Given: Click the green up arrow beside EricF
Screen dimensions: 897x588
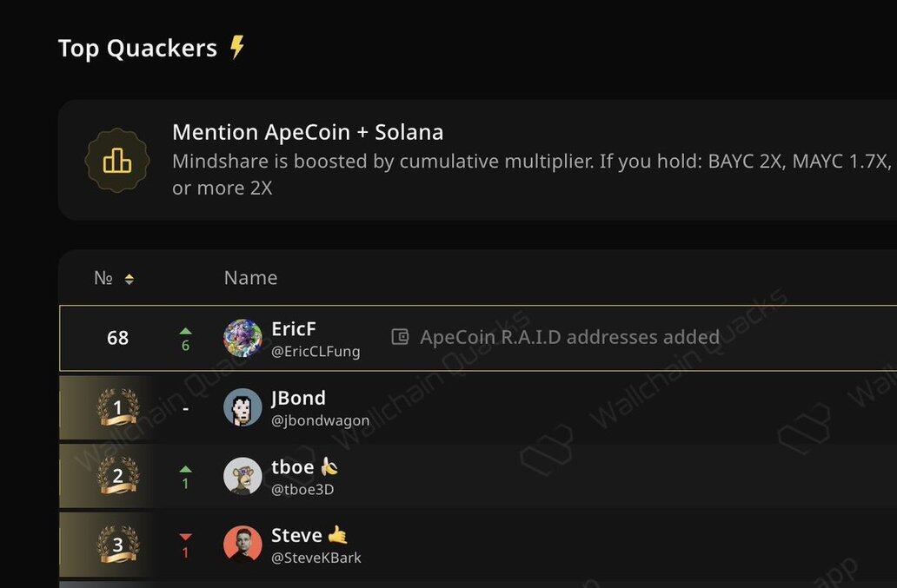Looking at the screenshot, I should (x=185, y=331).
